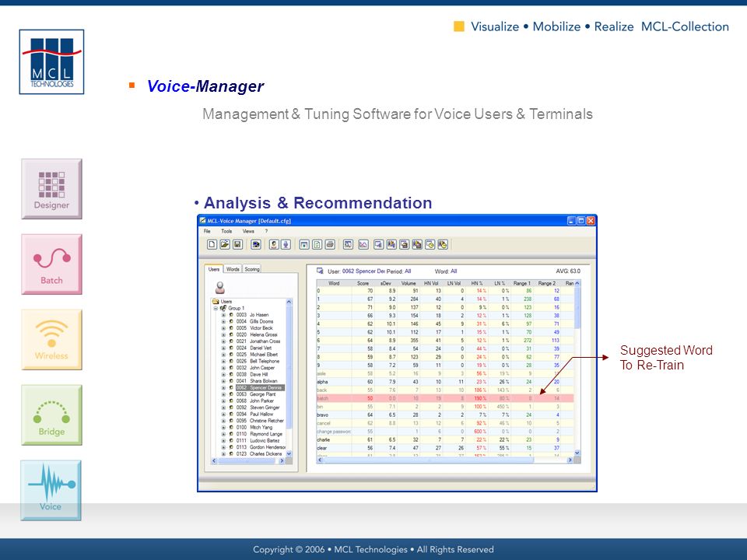The image size is (747, 560).
Task: Sort by the sDev column header
Action: click(385, 283)
